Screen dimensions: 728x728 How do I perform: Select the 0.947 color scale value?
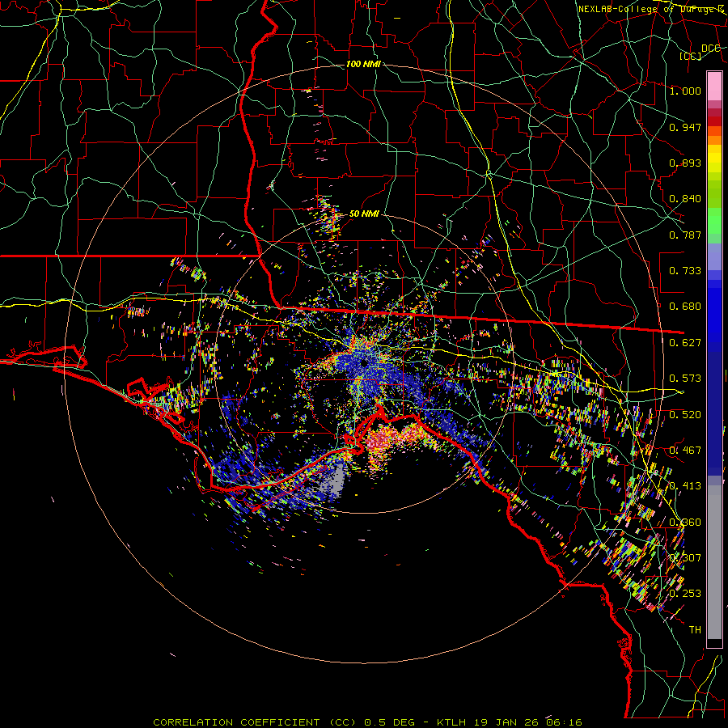685,127
